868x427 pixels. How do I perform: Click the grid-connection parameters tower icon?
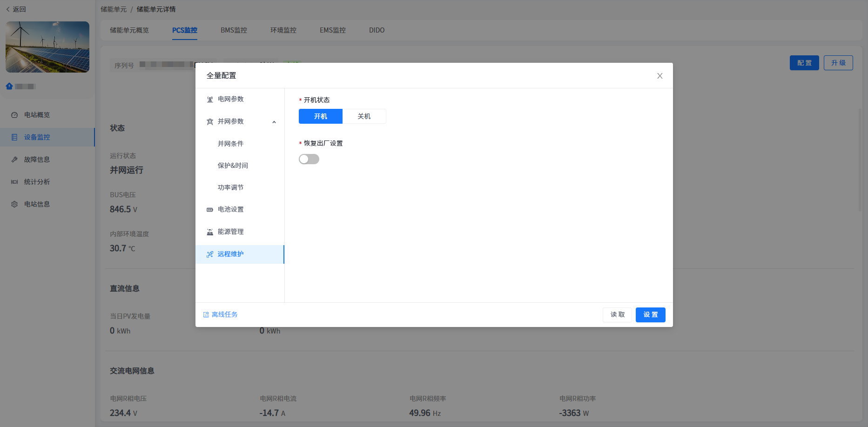210,122
